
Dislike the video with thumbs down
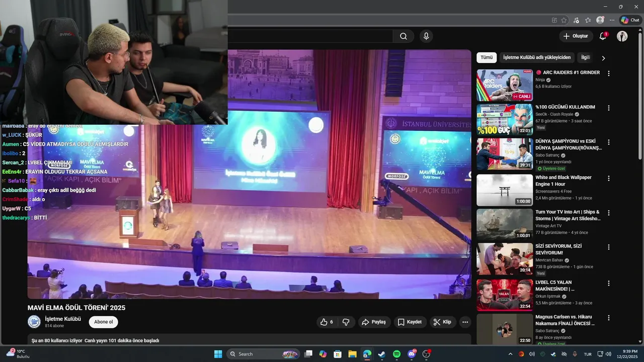point(346,322)
